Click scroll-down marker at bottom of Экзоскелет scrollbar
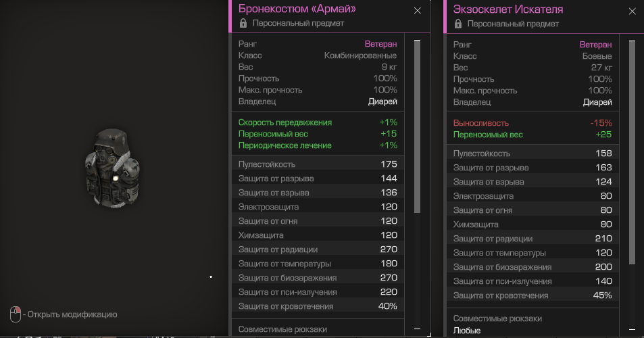 632,329
